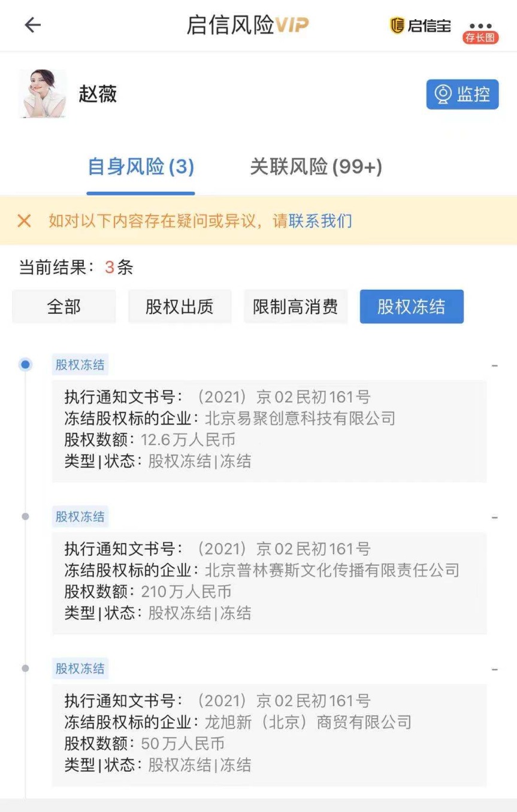517x812 pixels.
Task: Click the first highlighted timeline dot
Action: click(25, 364)
